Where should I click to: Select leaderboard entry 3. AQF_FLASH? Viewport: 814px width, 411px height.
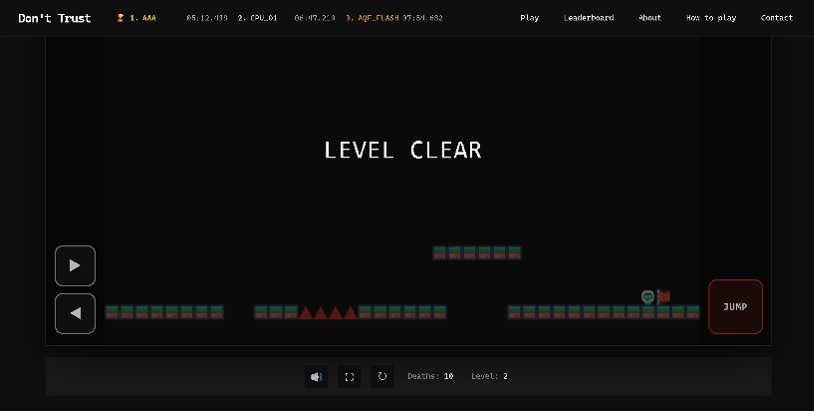372,18
